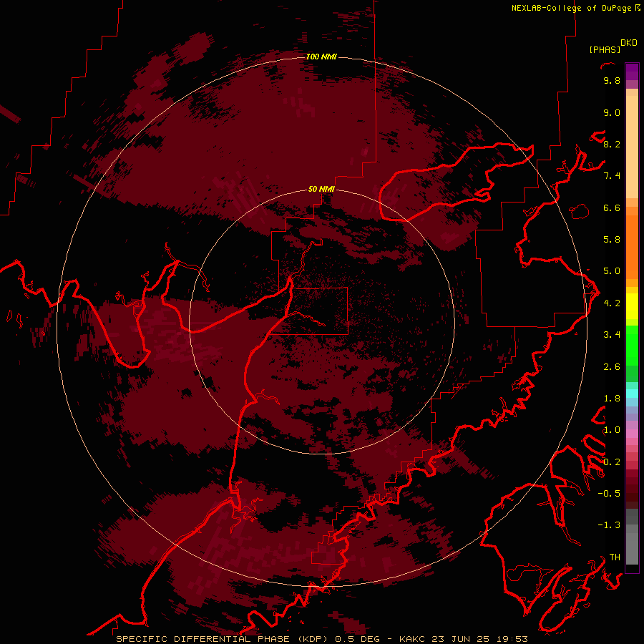This screenshot has height=644, width=644.
Task: Click the 4.2 value on color scale
Action: point(612,303)
